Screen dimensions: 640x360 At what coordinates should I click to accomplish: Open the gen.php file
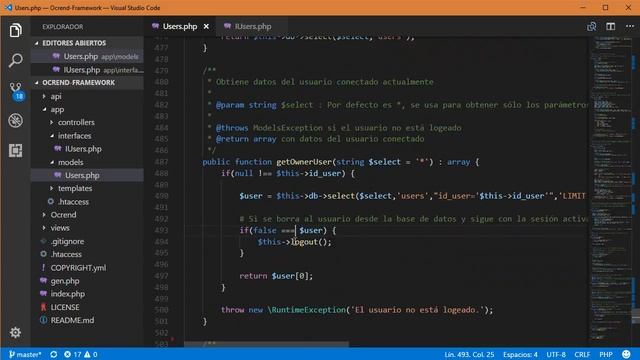click(x=87, y=281)
